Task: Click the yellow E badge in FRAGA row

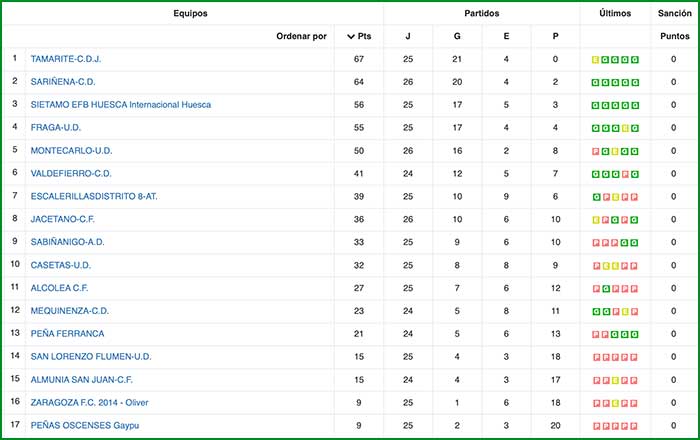Action: coord(625,128)
